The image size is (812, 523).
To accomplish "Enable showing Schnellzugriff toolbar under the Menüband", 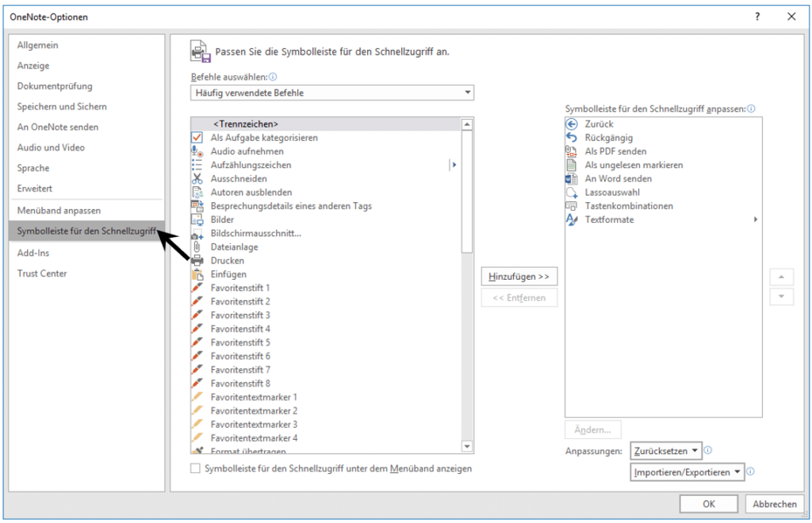I will tap(195, 468).
